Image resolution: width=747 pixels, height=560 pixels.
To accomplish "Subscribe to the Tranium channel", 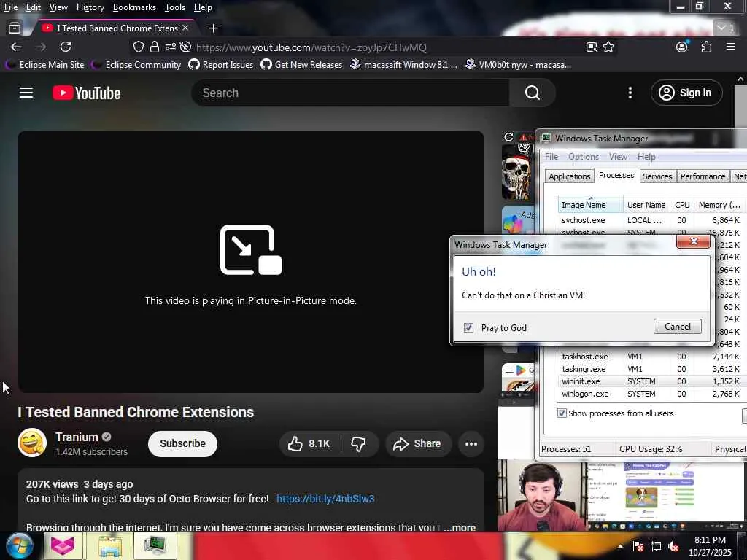I will click(x=182, y=443).
